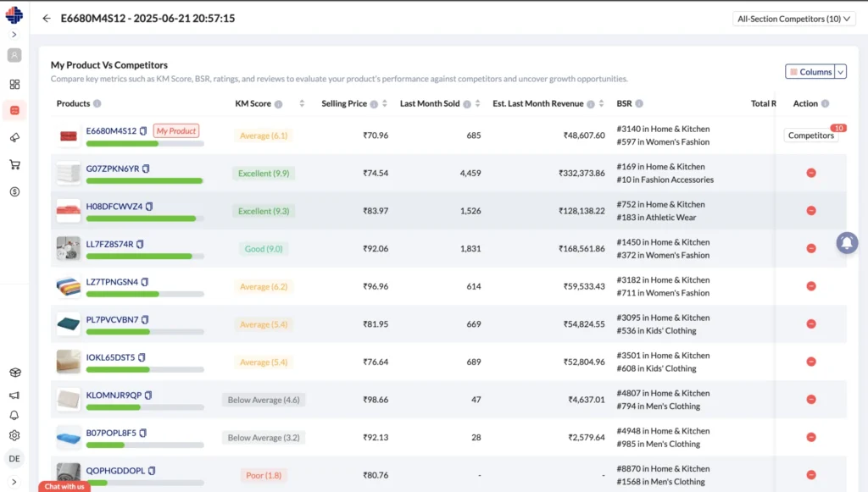Remove competitor LL7FZ8S74R
The image size is (868, 492).
point(811,248)
